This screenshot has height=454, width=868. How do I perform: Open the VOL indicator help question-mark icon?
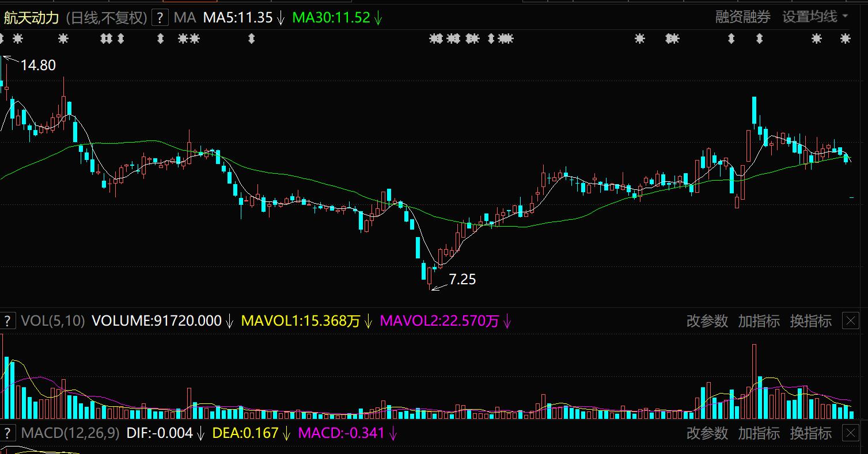pos(7,321)
